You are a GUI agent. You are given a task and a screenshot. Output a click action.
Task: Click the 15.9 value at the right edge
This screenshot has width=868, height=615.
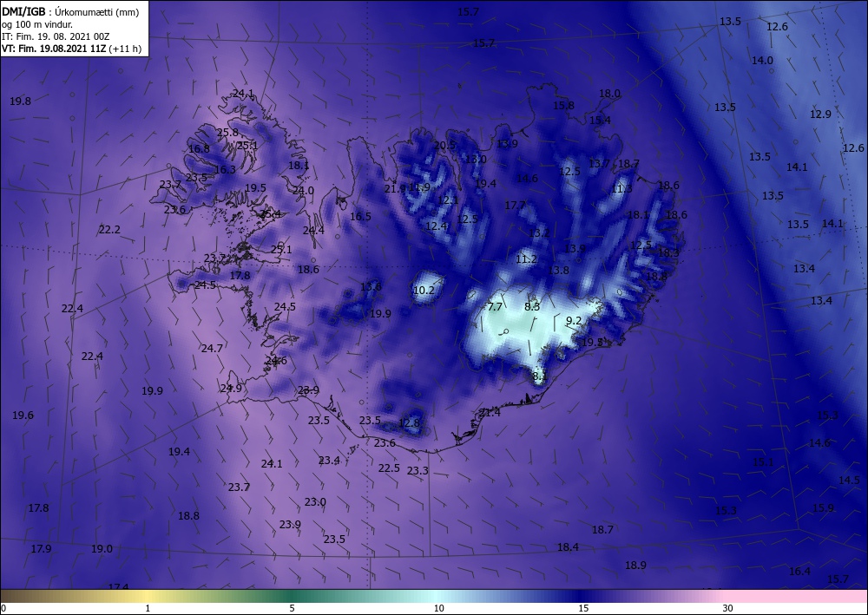pyautogui.click(x=823, y=507)
